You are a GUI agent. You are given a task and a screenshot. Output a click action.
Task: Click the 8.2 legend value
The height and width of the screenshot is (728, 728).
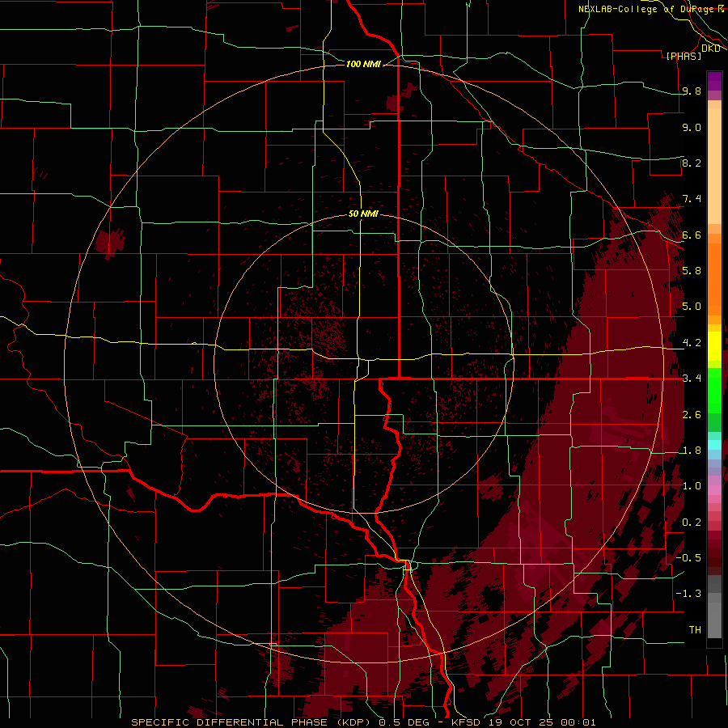[692, 163]
